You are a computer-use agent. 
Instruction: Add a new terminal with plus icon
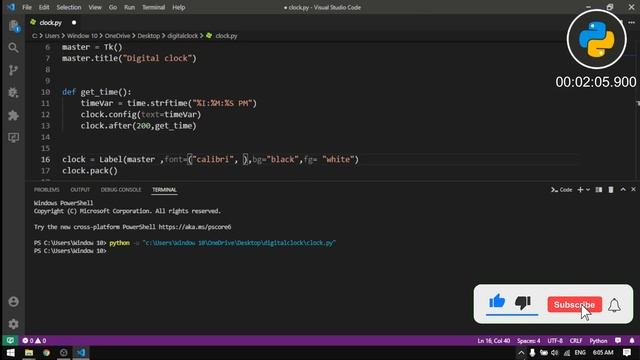pyautogui.click(x=580, y=190)
